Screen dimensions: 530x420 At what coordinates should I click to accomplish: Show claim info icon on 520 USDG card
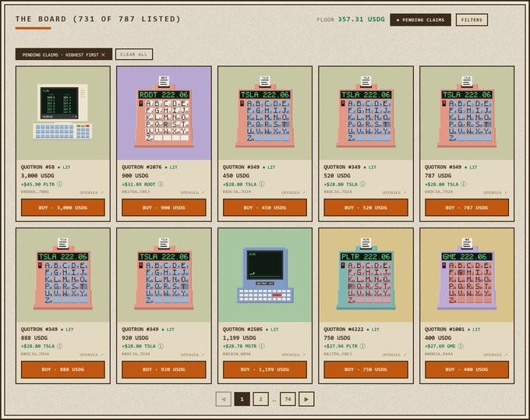click(x=362, y=184)
